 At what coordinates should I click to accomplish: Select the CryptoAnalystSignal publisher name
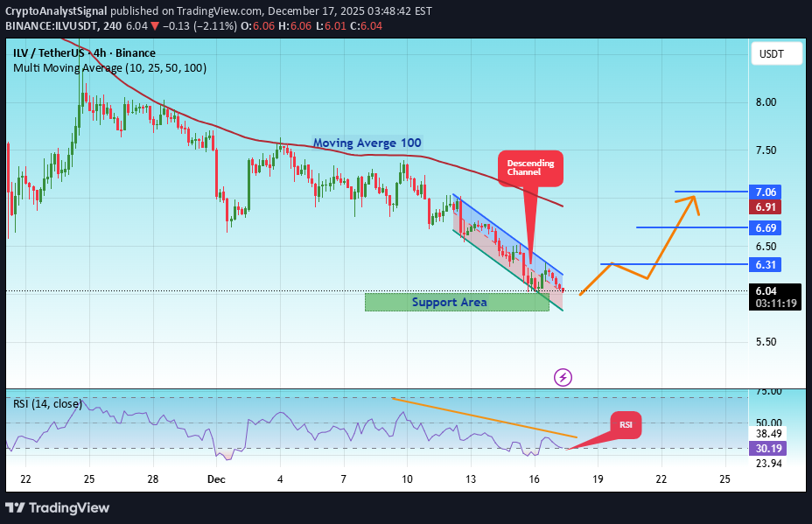click(56, 11)
